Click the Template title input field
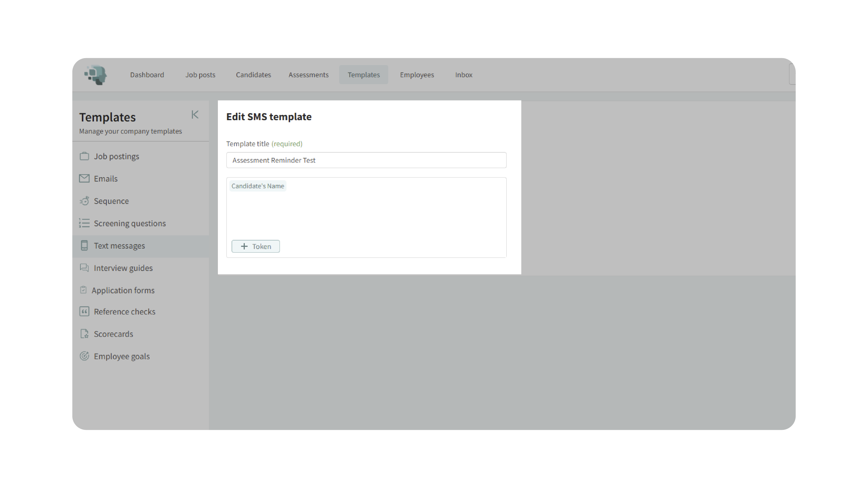 pos(366,160)
